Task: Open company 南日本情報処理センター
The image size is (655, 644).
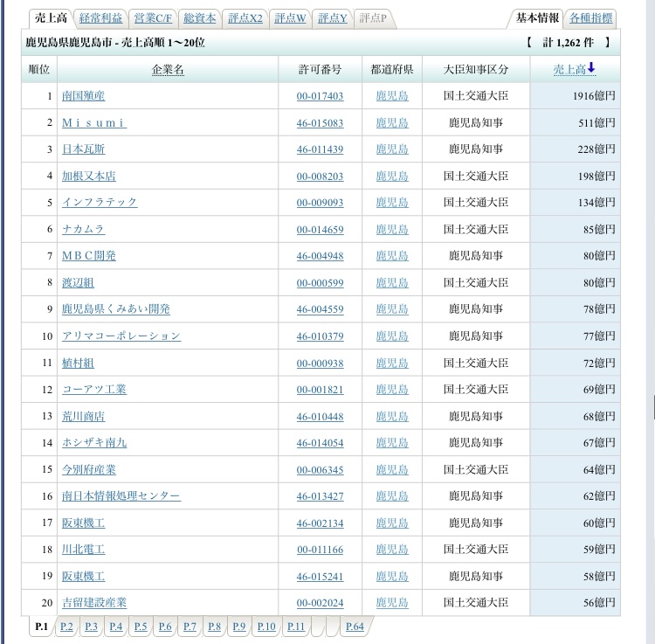Action: pyautogui.click(x=121, y=496)
